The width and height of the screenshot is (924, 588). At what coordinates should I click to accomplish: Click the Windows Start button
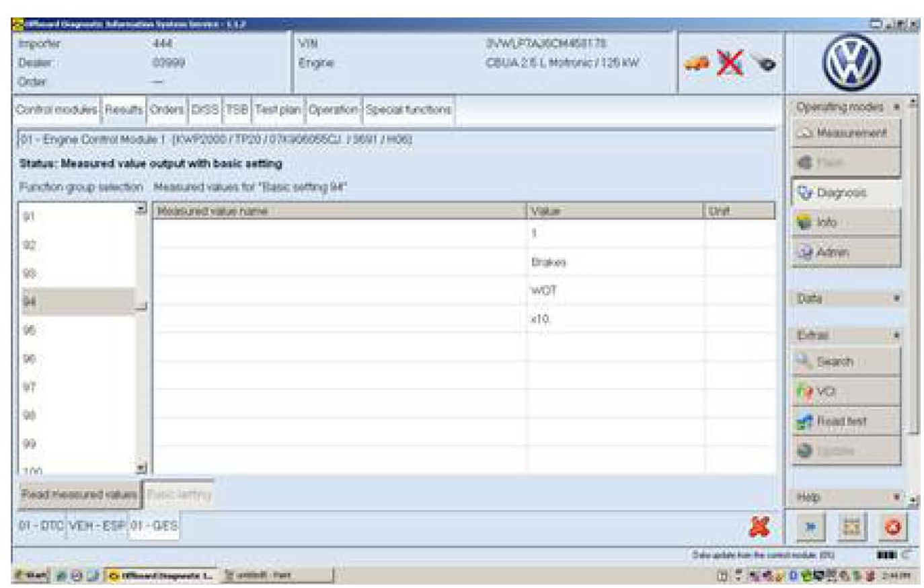(31, 575)
